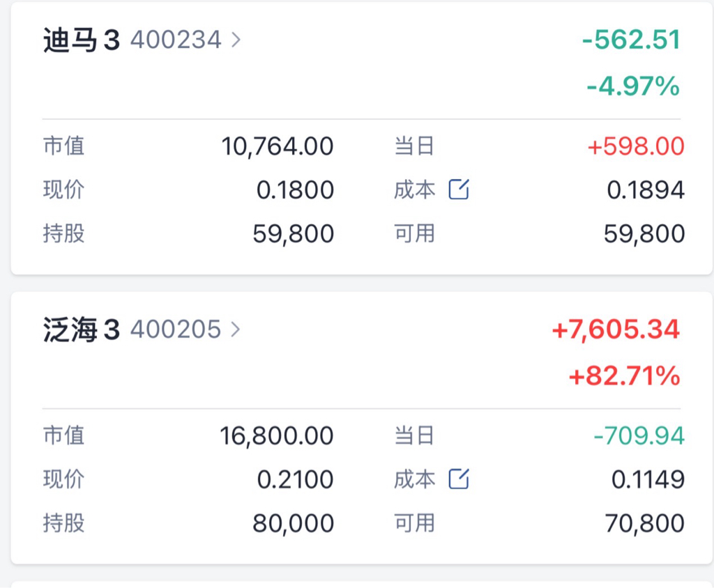The height and width of the screenshot is (588, 714).
Task: Tap 泛海3 available shares 70,800
Action: 645,523
